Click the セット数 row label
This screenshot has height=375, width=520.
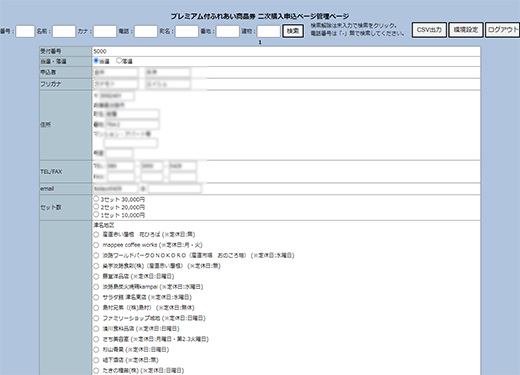point(51,207)
